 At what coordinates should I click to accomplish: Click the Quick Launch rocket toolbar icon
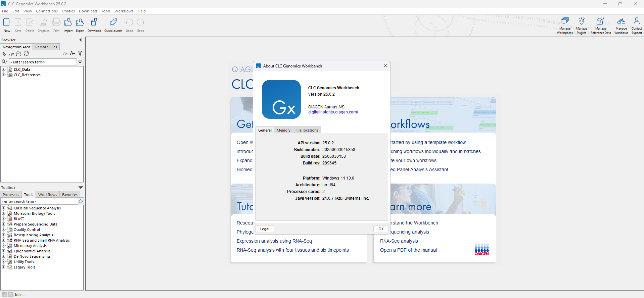click(113, 22)
